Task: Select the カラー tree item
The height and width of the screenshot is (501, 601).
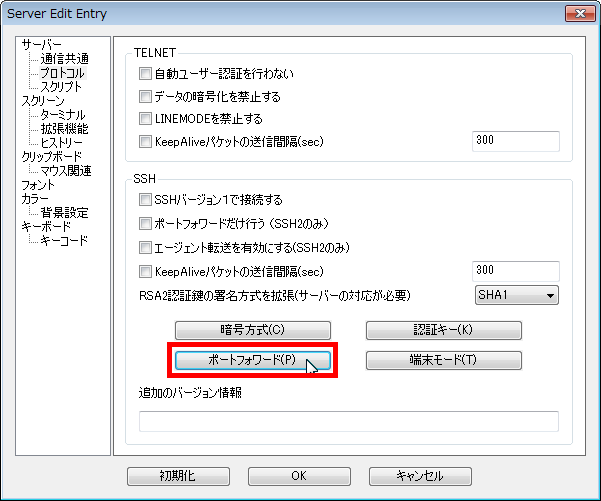Action: [x=35, y=199]
